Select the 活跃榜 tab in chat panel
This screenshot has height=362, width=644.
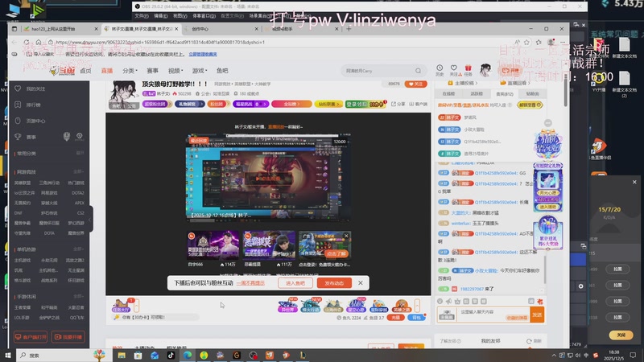coord(477,93)
